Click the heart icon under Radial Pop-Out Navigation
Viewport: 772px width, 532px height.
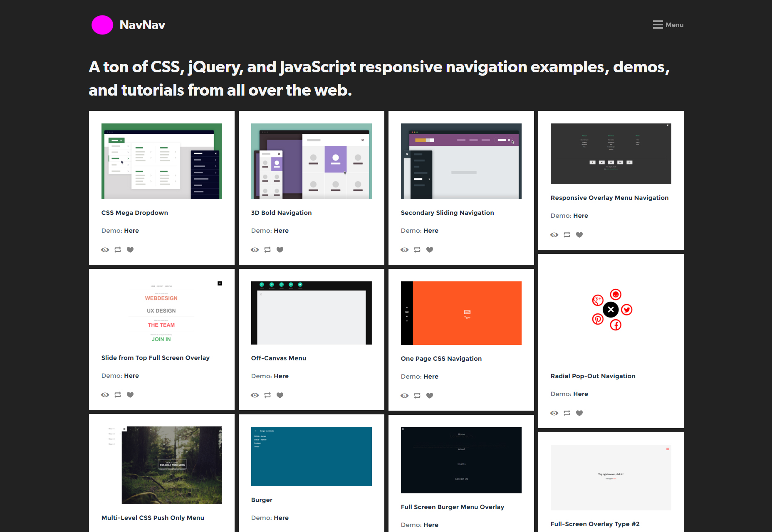tap(579, 413)
